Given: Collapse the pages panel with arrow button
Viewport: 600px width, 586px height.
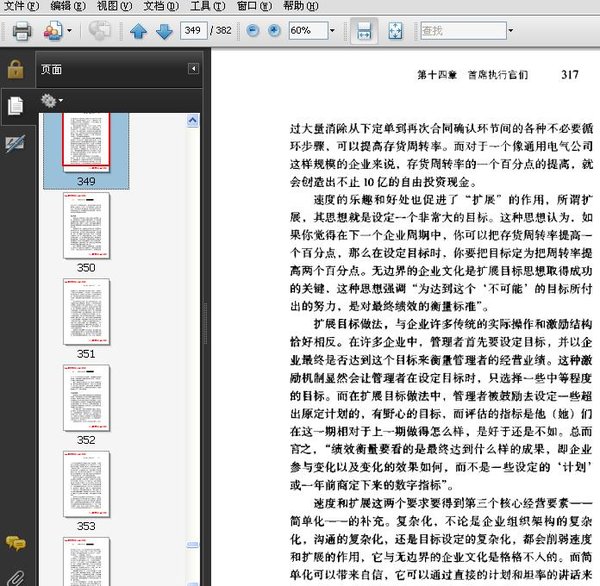Looking at the screenshot, I should 193,69.
